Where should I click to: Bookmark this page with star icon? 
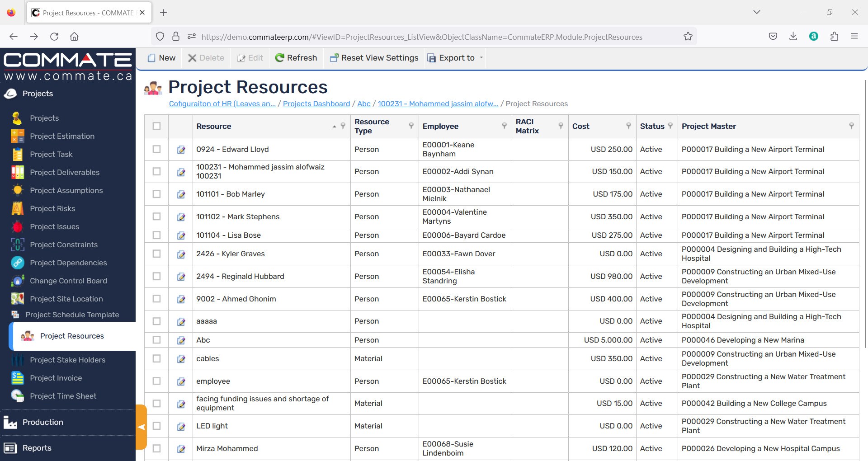688,37
